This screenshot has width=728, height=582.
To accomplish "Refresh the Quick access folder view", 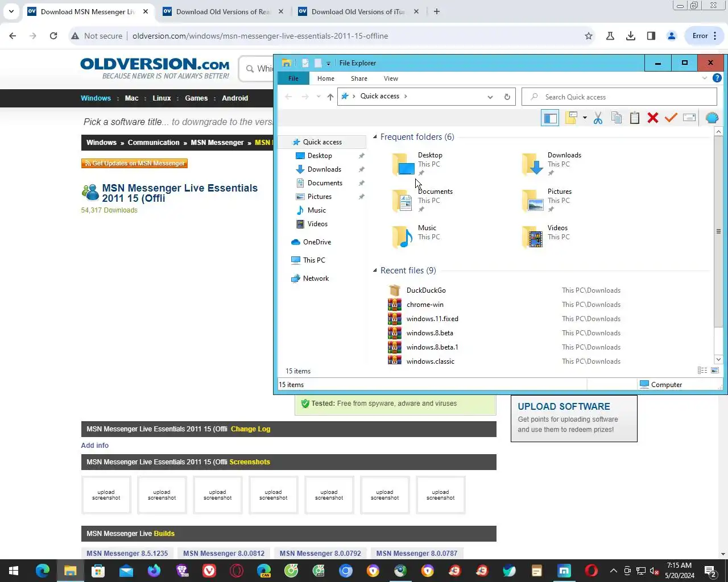I will (x=507, y=97).
